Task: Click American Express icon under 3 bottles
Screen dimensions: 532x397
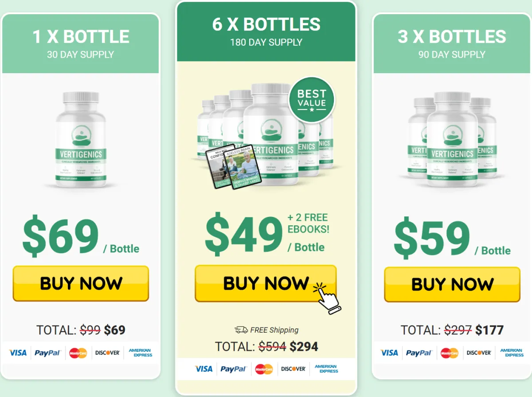Action: pos(511,353)
